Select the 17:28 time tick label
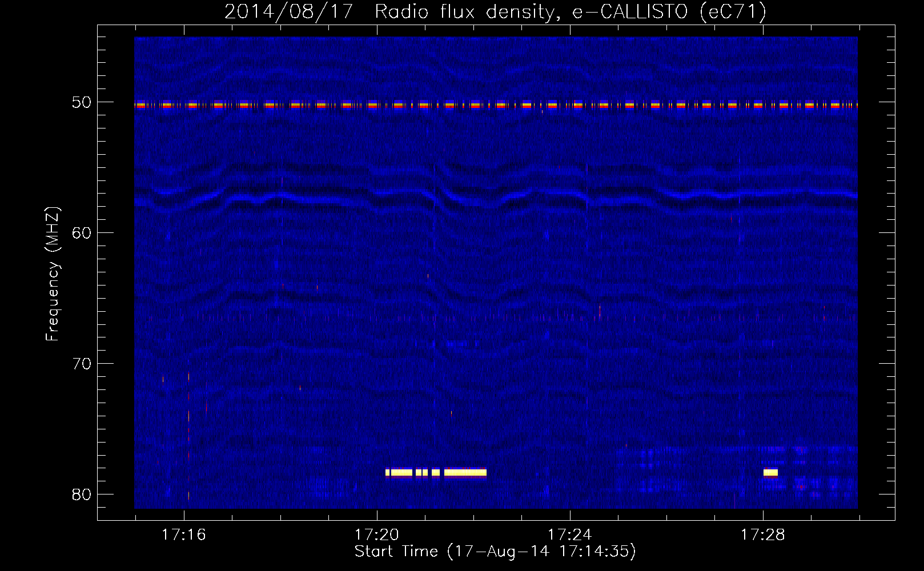 (763, 535)
